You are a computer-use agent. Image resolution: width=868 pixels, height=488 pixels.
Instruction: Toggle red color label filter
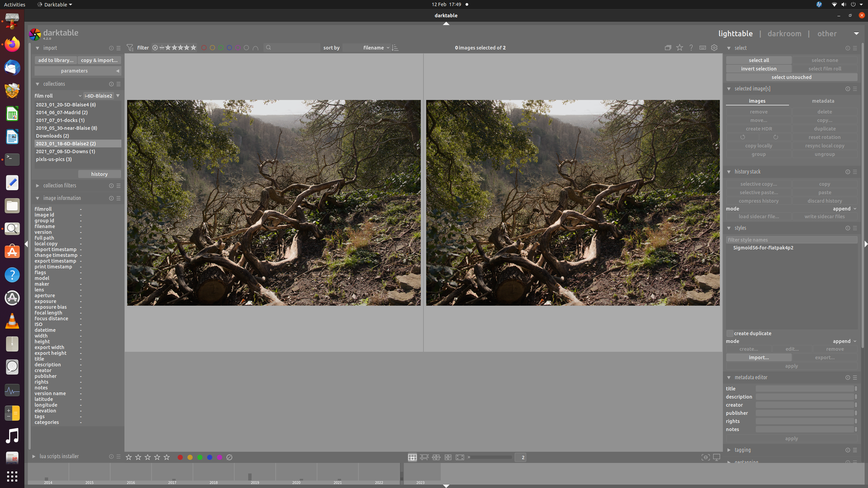pos(204,48)
